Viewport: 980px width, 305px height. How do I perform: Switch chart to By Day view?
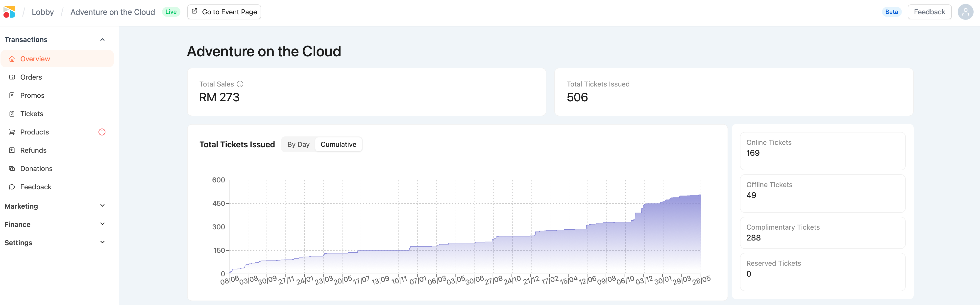(x=298, y=144)
